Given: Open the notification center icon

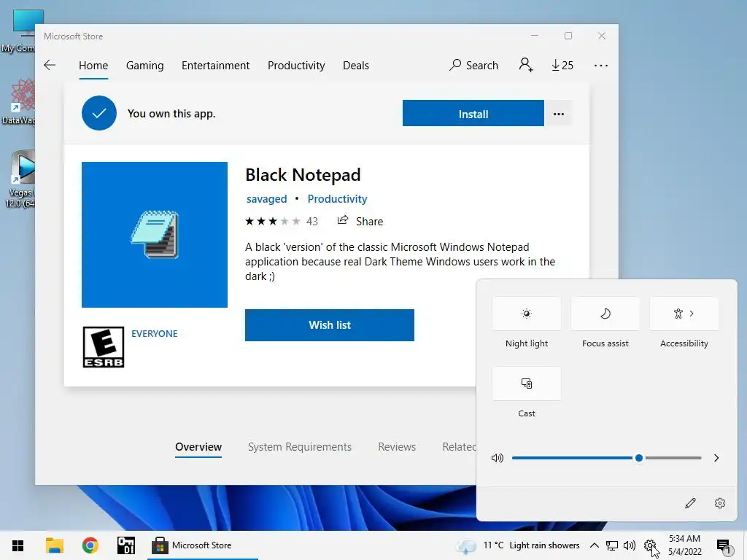Looking at the screenshot, I should click(x=724, y=546).
